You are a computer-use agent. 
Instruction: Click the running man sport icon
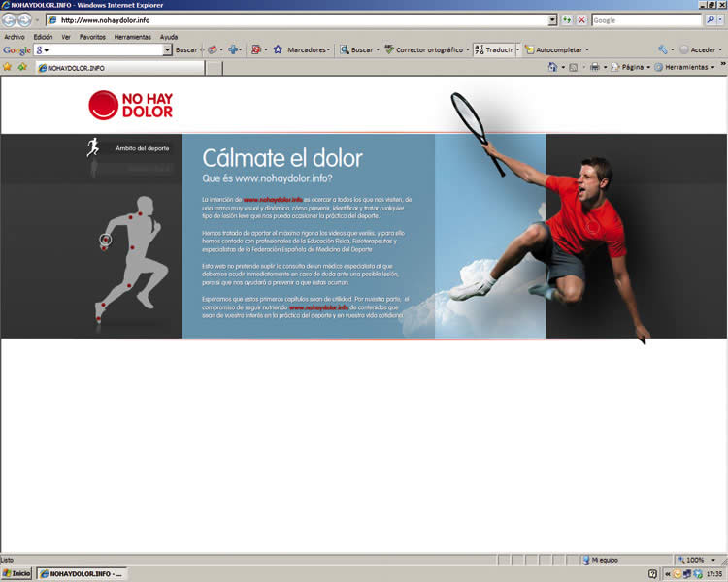point(93,147)
